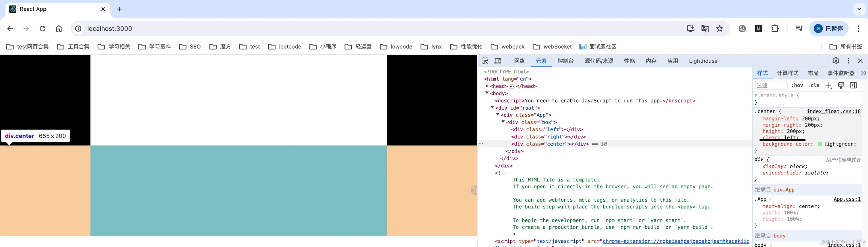Toggle the computed styles sidebar pane

click(854, 85)
